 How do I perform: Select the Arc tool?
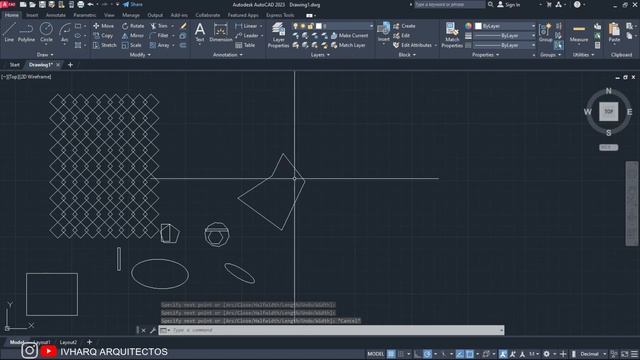64,33
